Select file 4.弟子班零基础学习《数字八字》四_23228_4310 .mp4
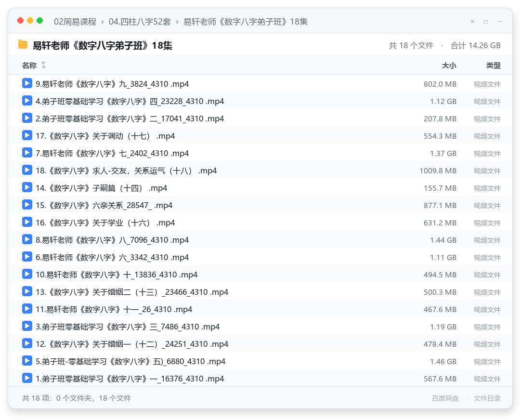This screenshot has width=520, height=420. point(260,101)
